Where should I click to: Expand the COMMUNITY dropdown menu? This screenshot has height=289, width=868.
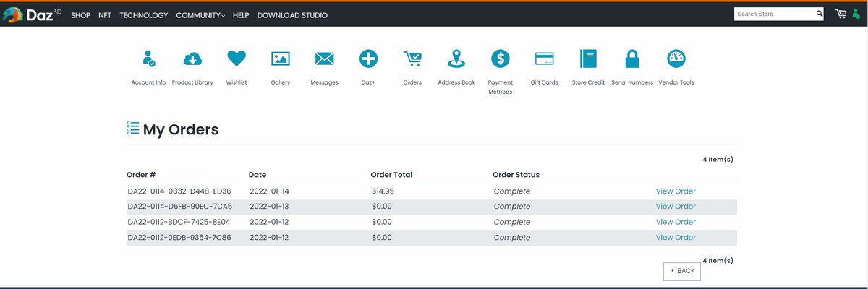pos(200,15)
